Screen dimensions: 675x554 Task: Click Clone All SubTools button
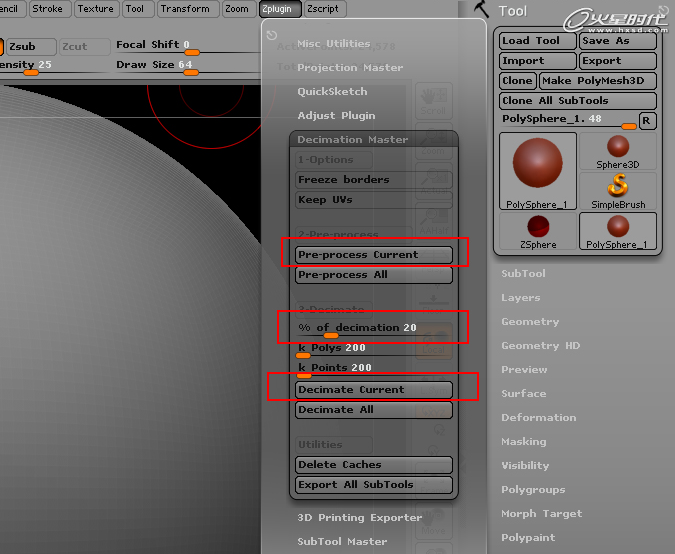pyautogui.click(x=578, y=101)
